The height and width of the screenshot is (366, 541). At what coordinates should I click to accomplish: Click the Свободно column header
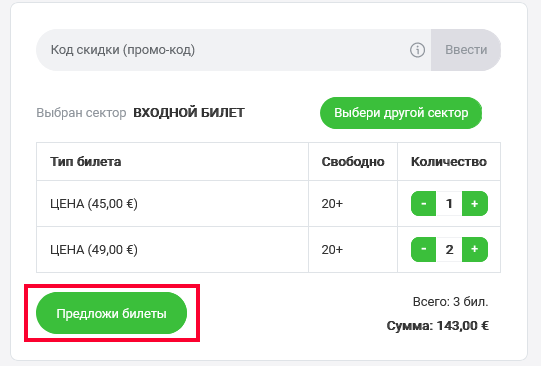[353, 161]
